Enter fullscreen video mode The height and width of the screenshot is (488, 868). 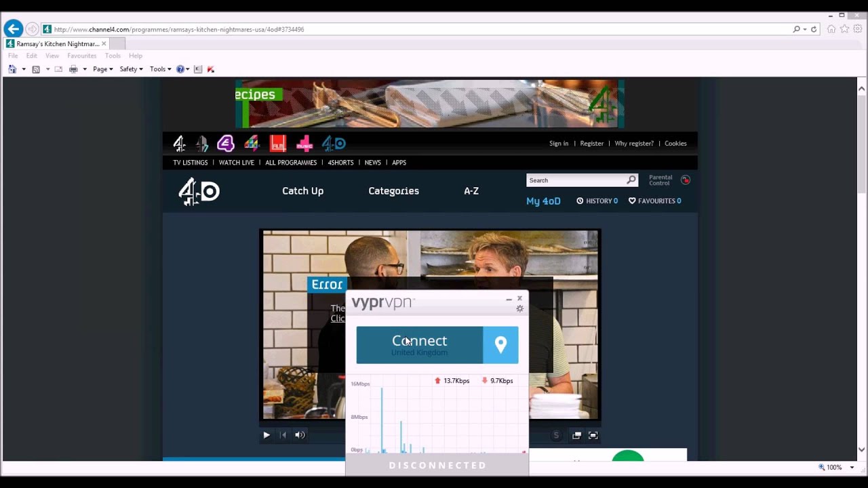click(593, 435)
